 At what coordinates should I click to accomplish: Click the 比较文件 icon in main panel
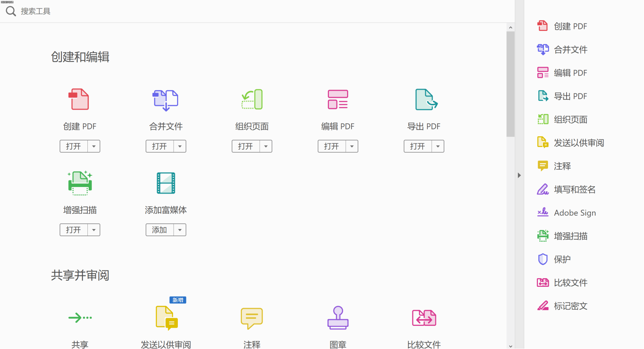tap(424, 318)
